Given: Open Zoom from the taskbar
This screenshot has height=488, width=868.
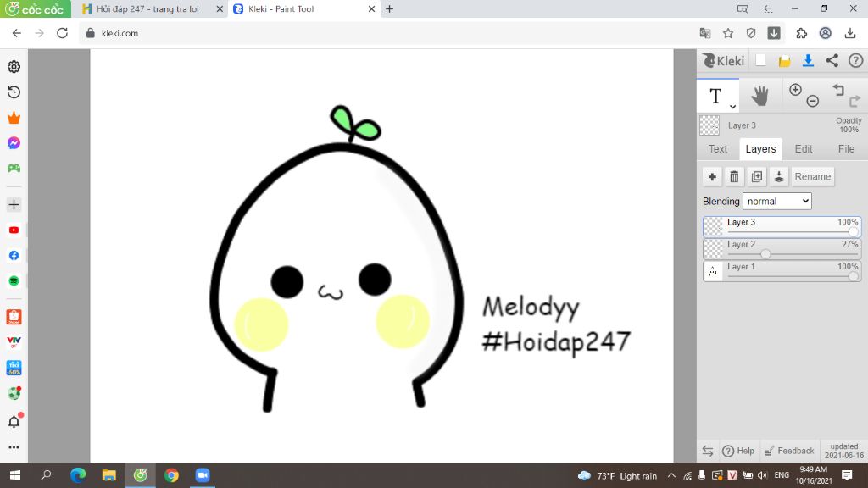Looking at the screenshot, I should 203,475.
